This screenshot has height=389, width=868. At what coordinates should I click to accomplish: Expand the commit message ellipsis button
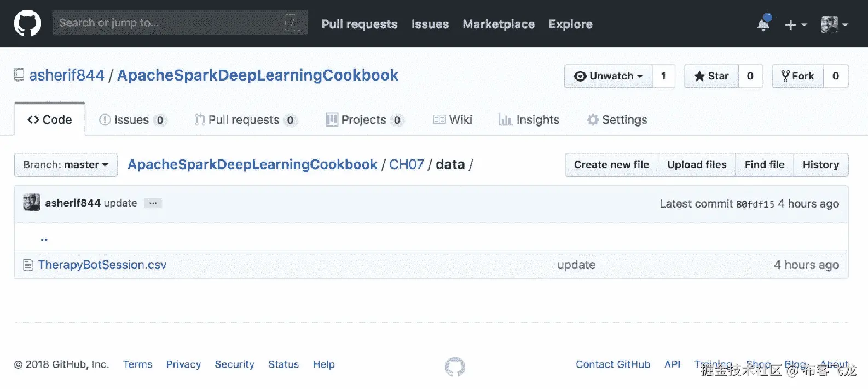(x=153, y=203)
